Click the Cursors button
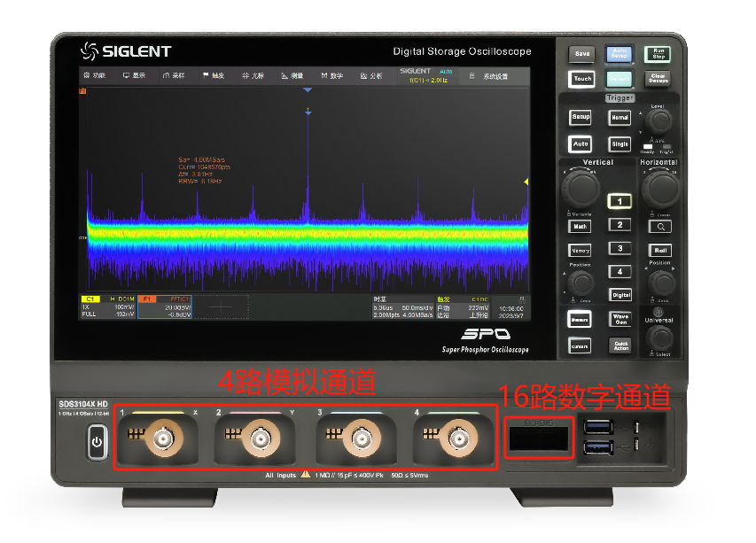The image size is (756, 543). [x=580, y=346]
